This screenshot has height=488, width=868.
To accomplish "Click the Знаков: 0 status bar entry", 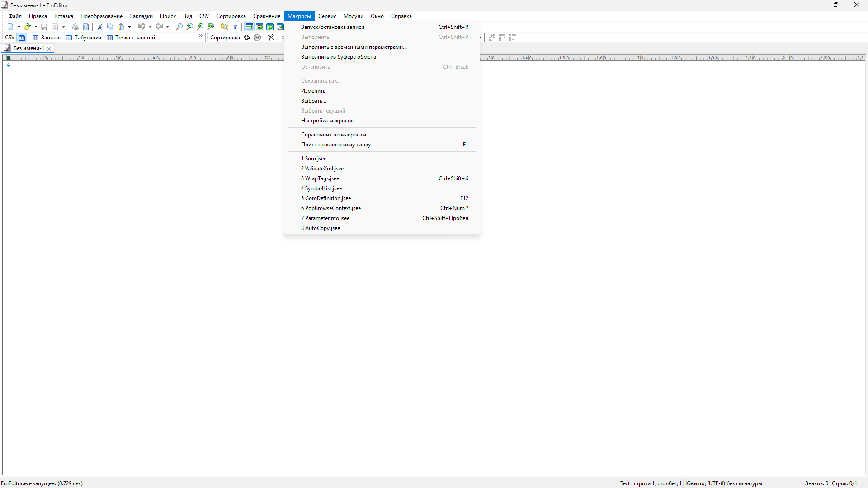I will pyautogui.click(x=816, y=483).
